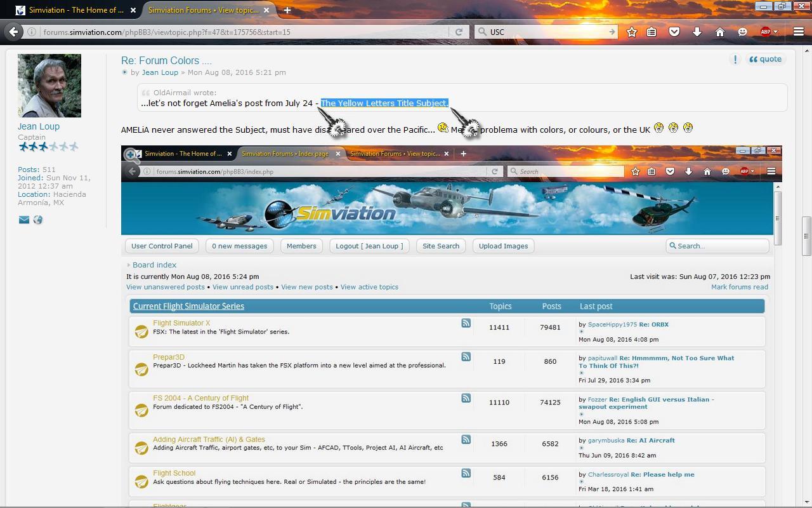Send email via envelope icon in profile

24,220
